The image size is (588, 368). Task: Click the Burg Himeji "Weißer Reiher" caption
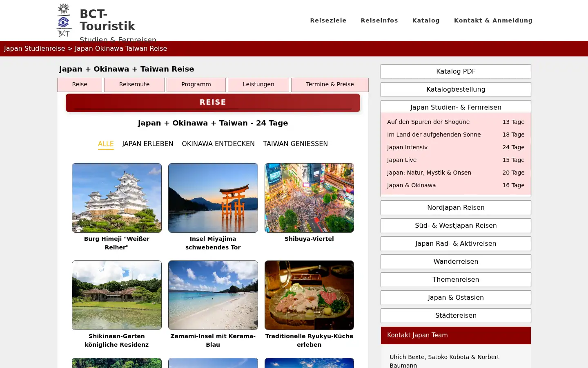(x=117, y=243)
